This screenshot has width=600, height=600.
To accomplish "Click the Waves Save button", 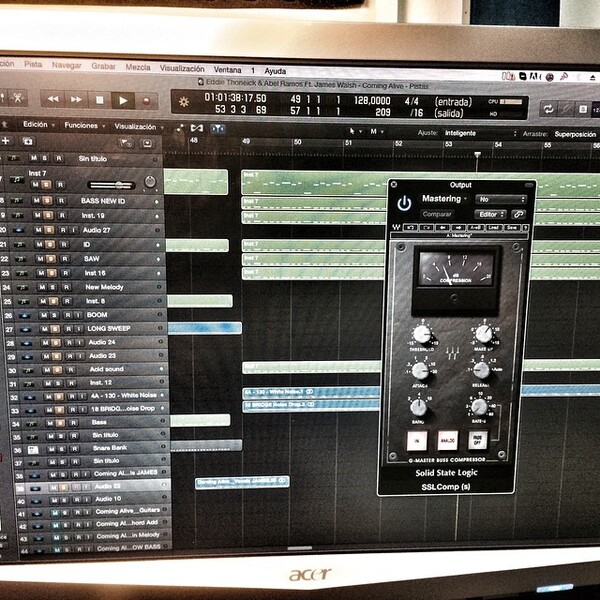I will tap(512, 228).
